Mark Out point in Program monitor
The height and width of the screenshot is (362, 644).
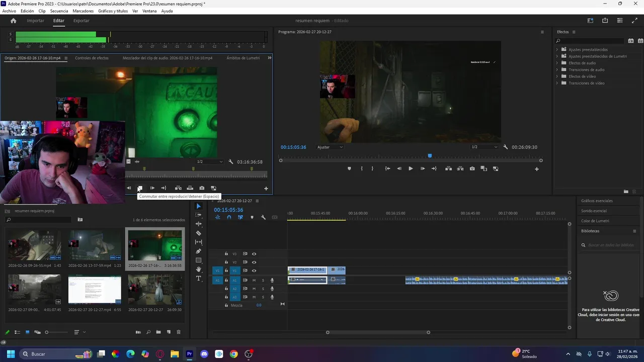pyautogui.click(x=372, y=168)
